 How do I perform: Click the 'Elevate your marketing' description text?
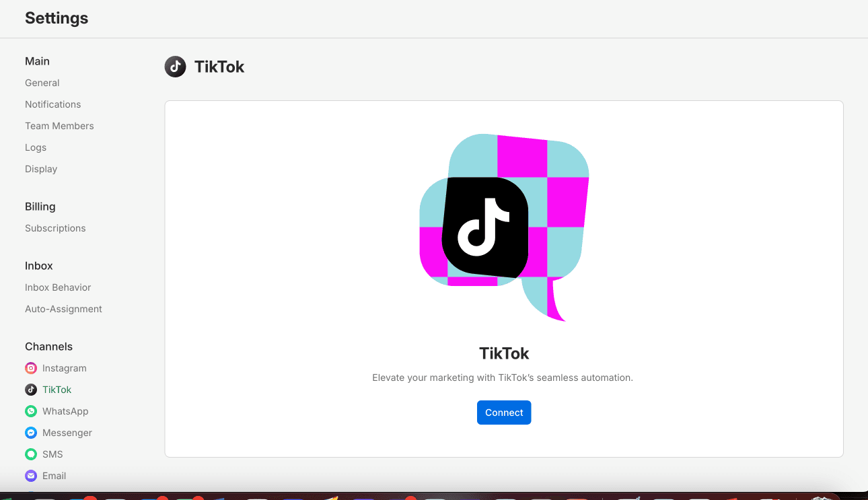point(503,378)
